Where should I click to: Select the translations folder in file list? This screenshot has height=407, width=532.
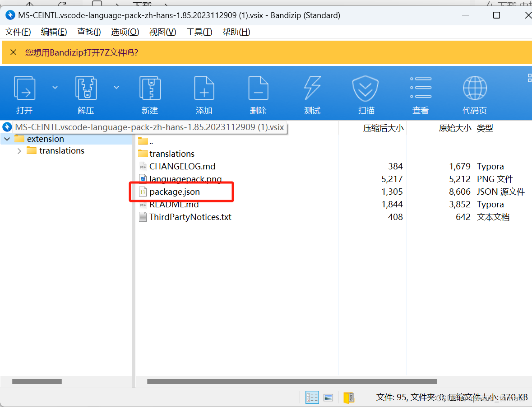click(x=171, y=154)
